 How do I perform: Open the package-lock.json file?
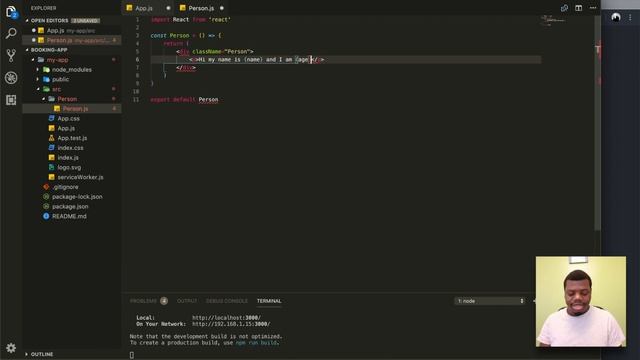click(77, 197)
